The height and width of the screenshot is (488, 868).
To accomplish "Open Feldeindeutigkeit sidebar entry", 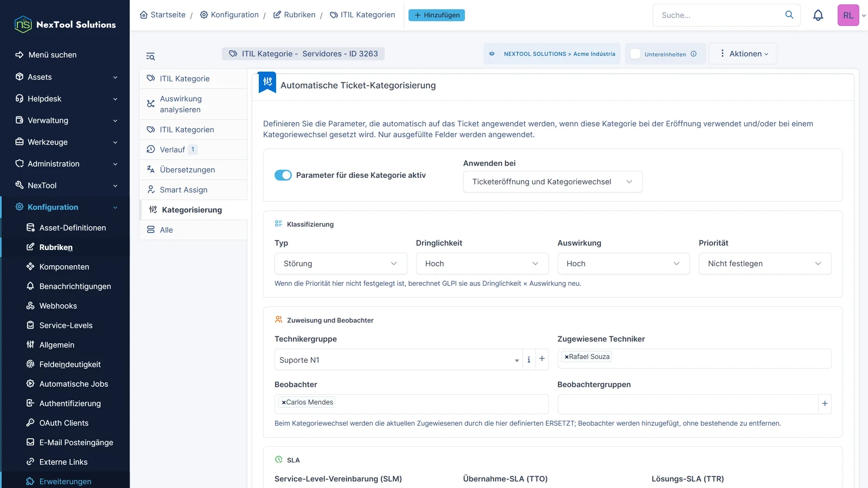I will 70,364.
